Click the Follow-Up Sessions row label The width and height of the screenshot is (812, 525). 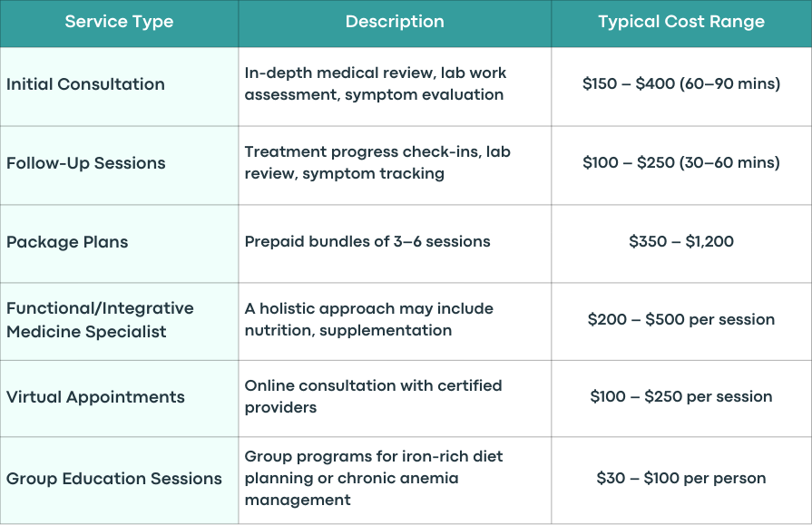pyautogui.click(x=86, y=163)
